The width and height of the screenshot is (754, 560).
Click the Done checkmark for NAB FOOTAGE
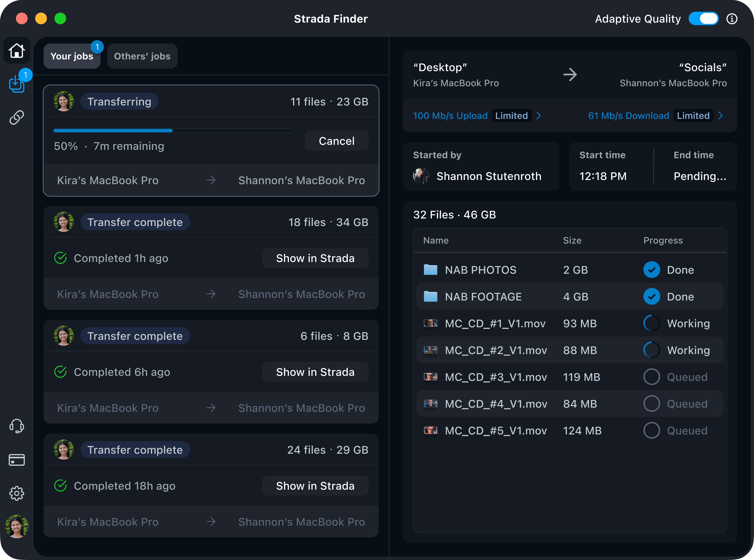coord(652,297)
